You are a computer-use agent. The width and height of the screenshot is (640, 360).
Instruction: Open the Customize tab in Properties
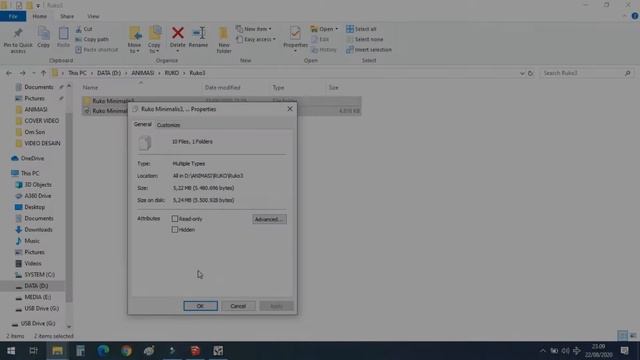click(x=169, y=125)
